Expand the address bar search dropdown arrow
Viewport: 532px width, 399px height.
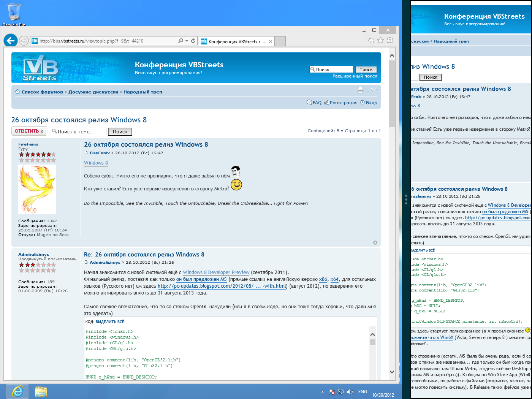tap(187, 41)
